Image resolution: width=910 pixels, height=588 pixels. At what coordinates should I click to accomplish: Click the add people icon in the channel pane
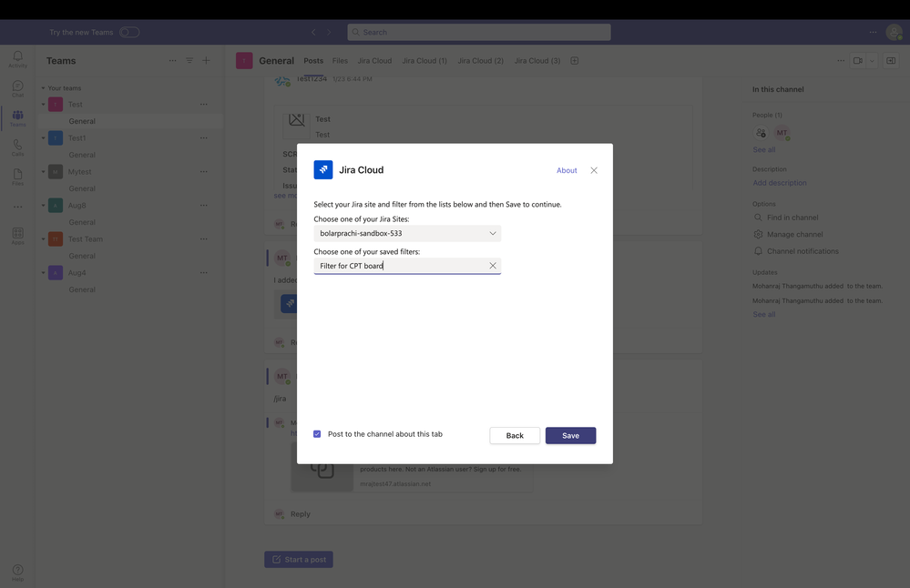[x=761, y=133]
